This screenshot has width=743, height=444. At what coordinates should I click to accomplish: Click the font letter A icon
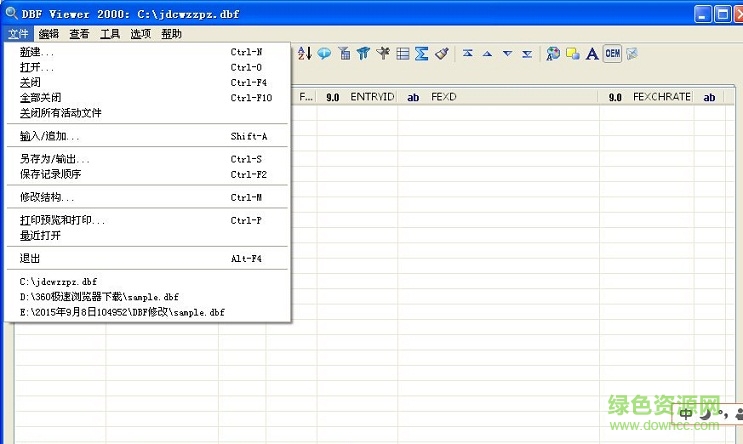592,54
